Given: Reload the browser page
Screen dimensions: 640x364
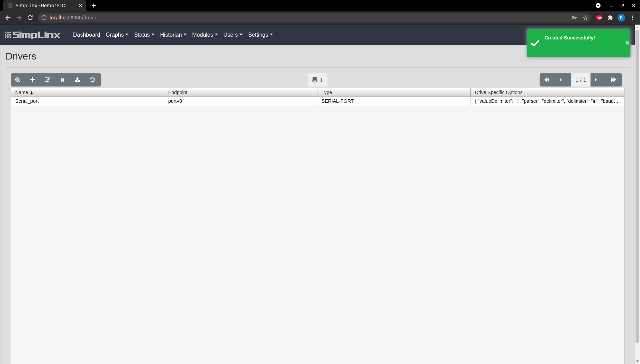Looking at the screenshot, I should pyautogui.click(x=30, y=18).
